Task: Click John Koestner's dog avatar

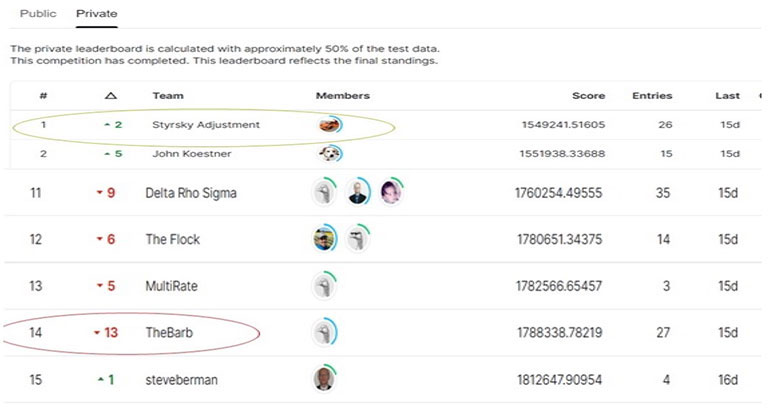Action: point(331,154)
